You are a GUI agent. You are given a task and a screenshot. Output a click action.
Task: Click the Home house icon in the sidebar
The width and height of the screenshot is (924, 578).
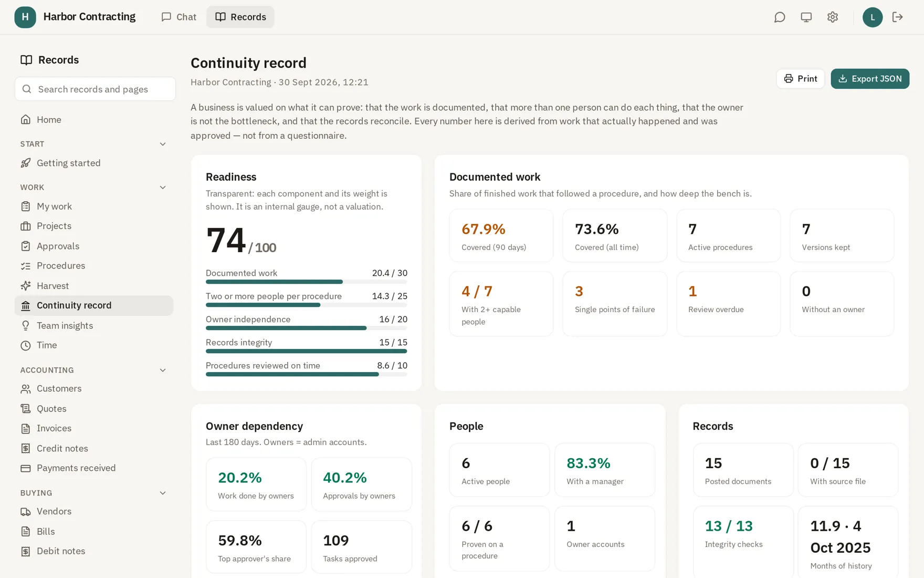tap(26, 120)
